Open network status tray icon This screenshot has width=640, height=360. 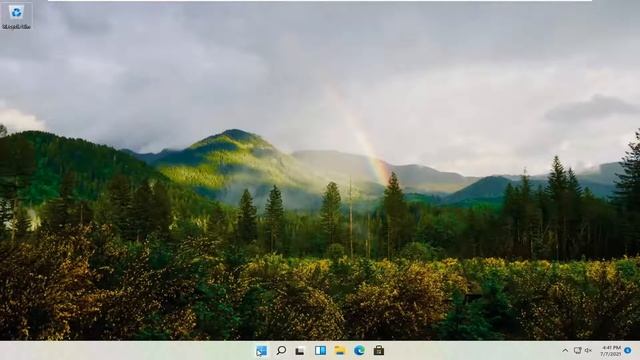tap(577, 350)
